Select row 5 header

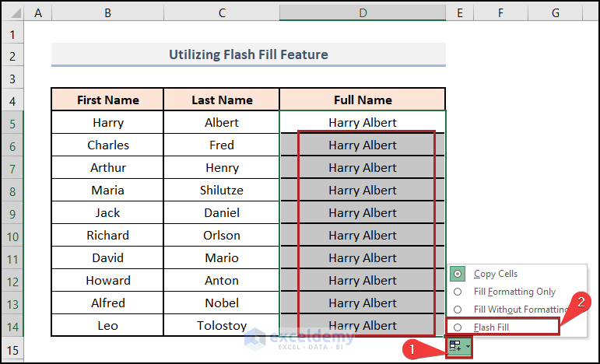click(12, 122)
